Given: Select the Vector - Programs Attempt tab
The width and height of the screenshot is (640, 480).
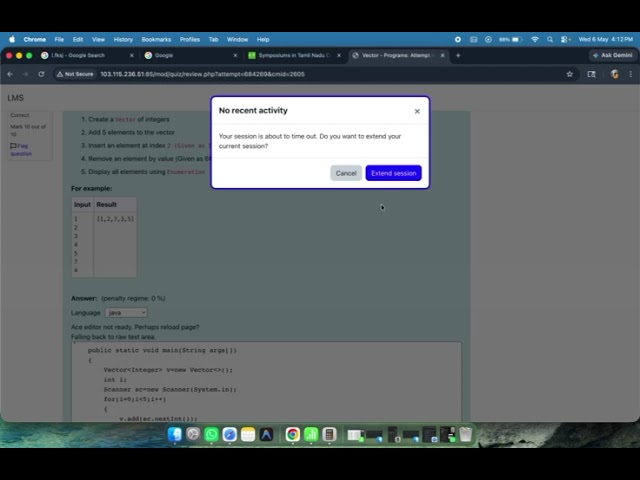Looking at the screenshot, I should pyautogui.click(x=394, y=55).
